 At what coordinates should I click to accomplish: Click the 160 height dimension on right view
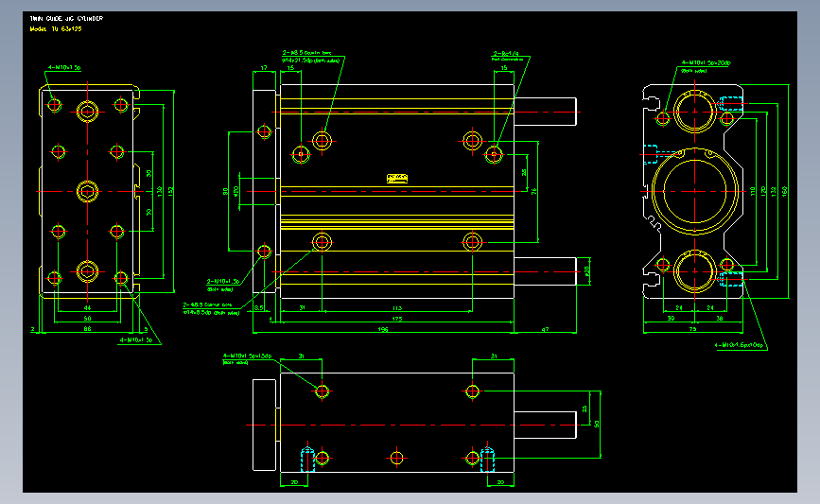tap(784, 191)
